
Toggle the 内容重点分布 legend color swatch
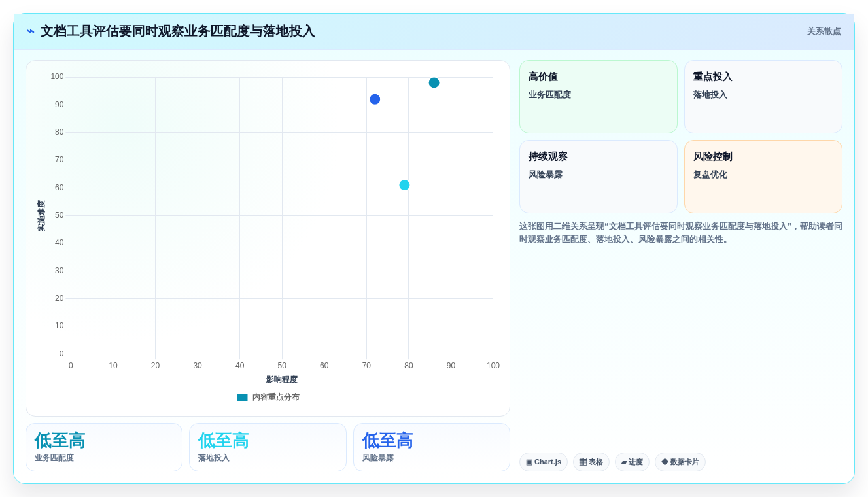coord(242,398)
